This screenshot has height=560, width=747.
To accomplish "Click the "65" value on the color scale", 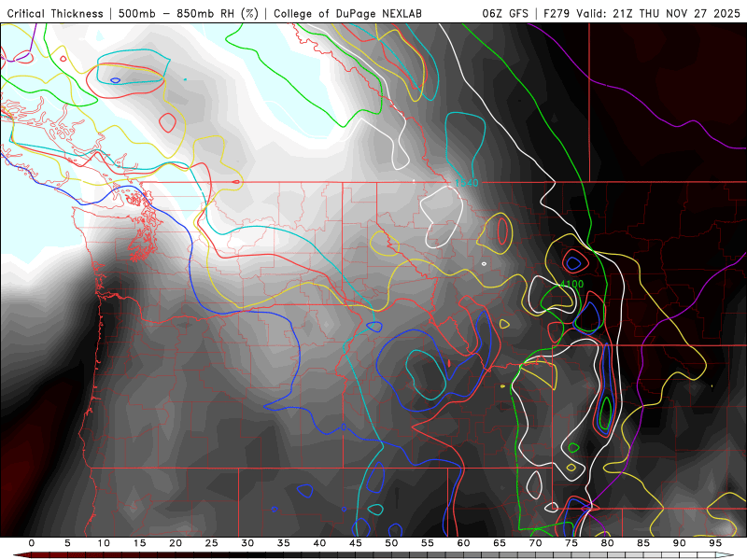I will pos(500,543).
